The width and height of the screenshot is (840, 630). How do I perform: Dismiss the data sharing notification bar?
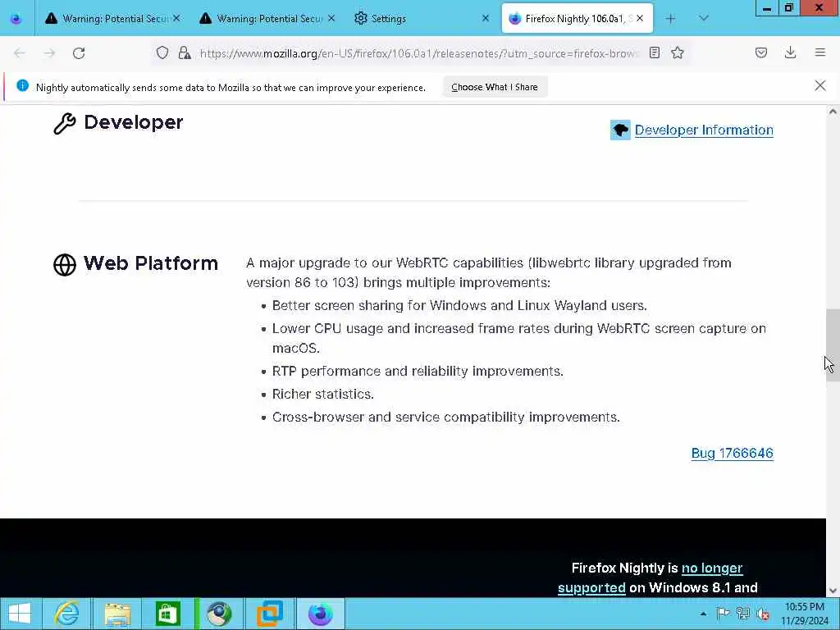pyautogui.click(x=820, y=85)
